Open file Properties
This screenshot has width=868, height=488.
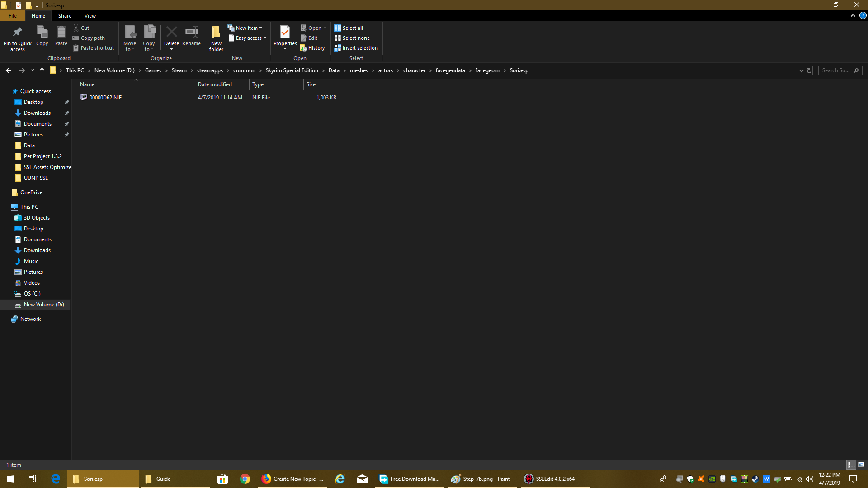285,33
